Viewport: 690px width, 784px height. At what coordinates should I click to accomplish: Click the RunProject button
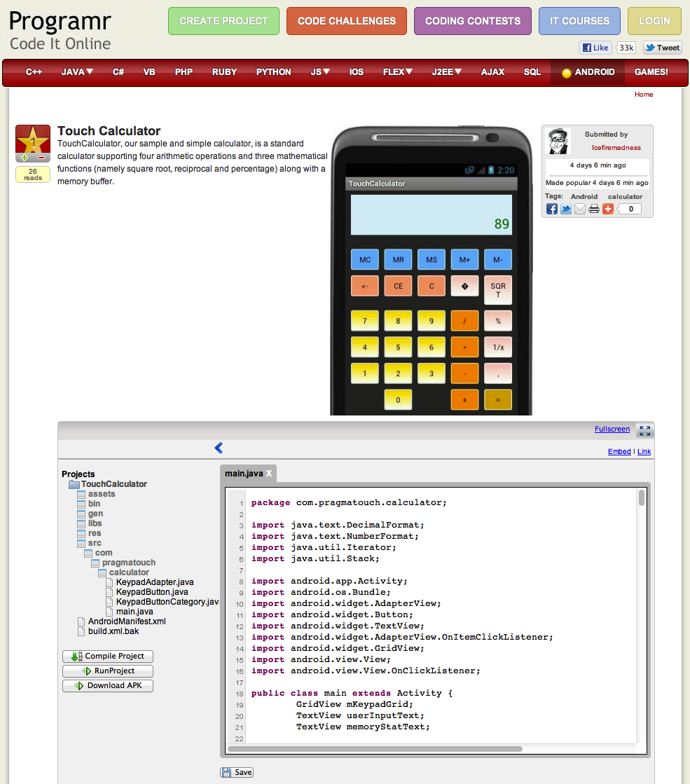[x=108, y=670]
